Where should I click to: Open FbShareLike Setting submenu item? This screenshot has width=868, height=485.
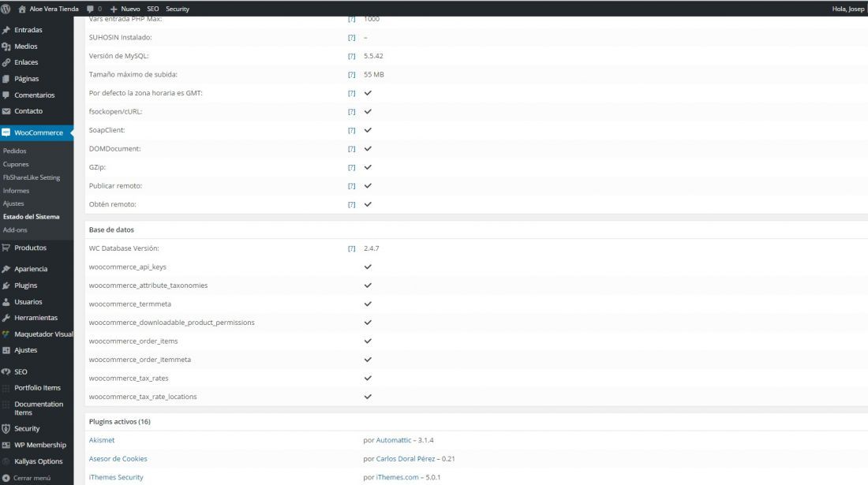[x=32, y=177]
